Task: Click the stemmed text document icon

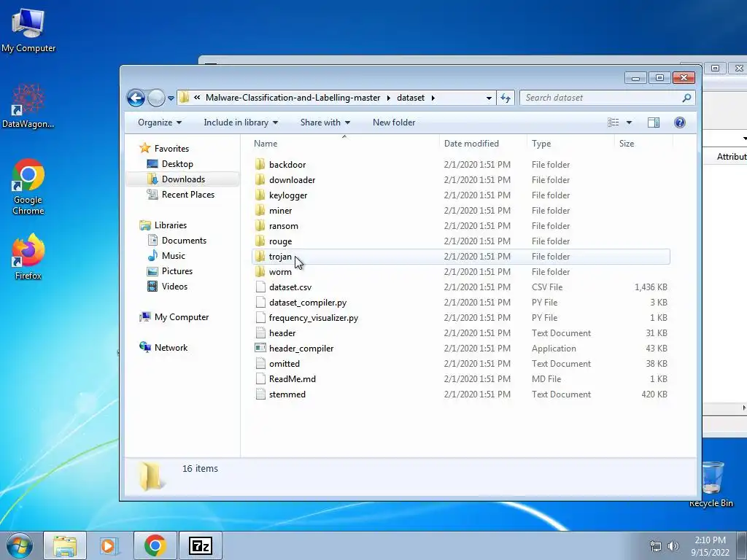Action: (x=260, y=394)
